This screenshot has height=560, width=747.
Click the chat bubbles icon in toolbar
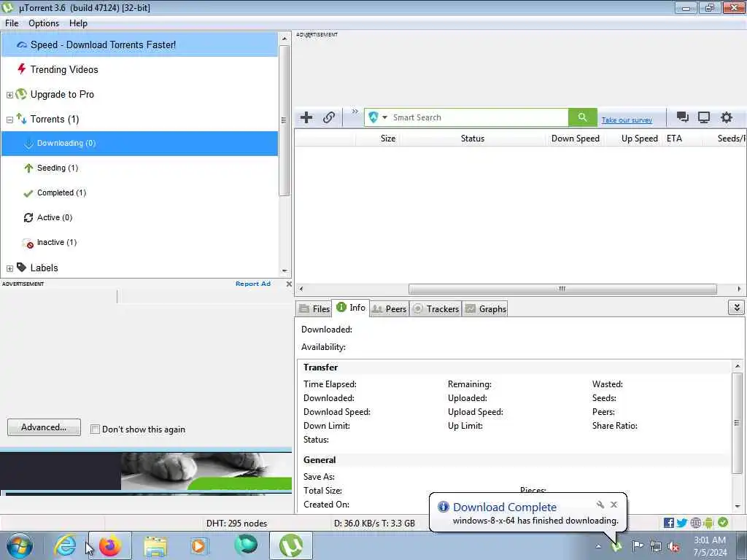point(682,117)
